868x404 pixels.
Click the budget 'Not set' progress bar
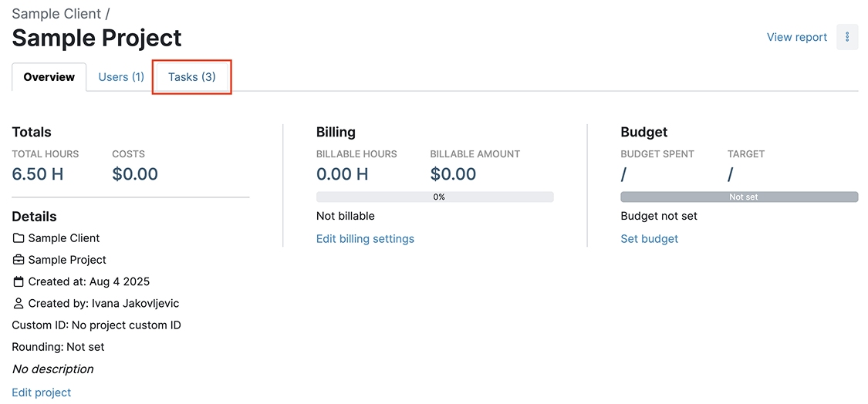point(738,197)
